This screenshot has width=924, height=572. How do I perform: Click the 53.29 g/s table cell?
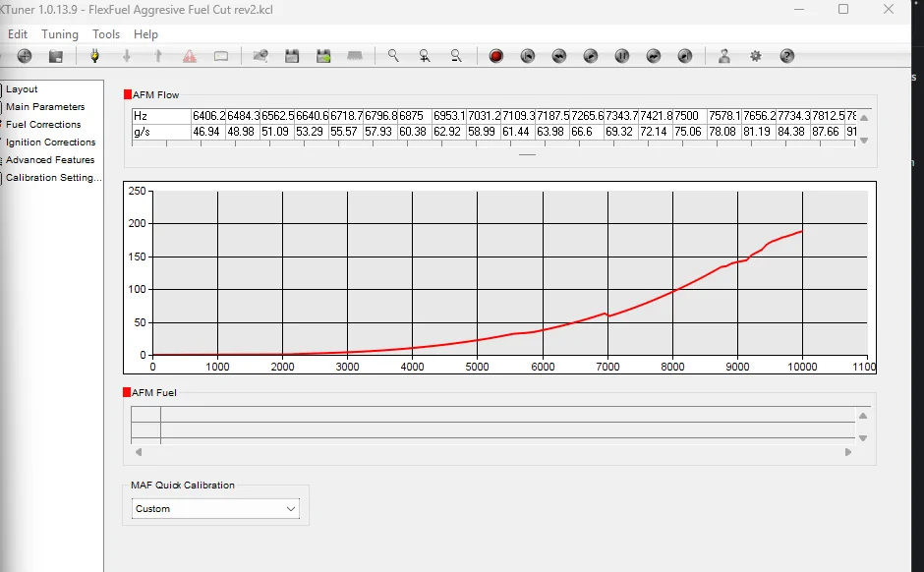pyautogui.click(x=312, y=132)
